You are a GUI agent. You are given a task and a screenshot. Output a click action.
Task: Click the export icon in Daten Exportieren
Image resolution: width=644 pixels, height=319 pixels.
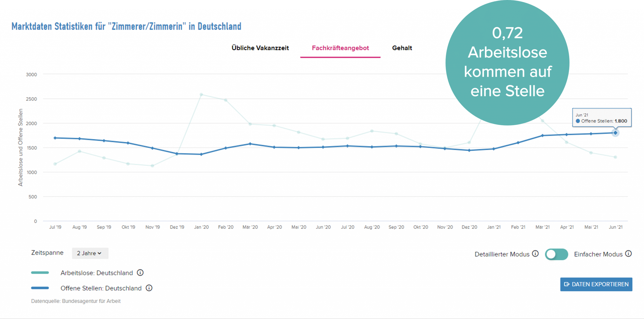(x=567, y=284)
